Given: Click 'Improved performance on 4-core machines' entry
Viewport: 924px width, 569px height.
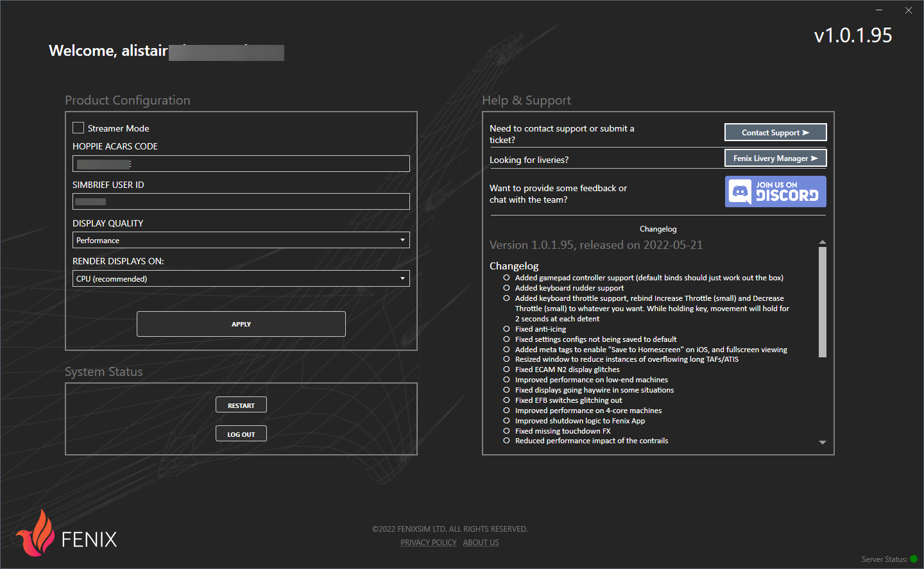Looking at the screenshot, I should (x=588, y=411).
